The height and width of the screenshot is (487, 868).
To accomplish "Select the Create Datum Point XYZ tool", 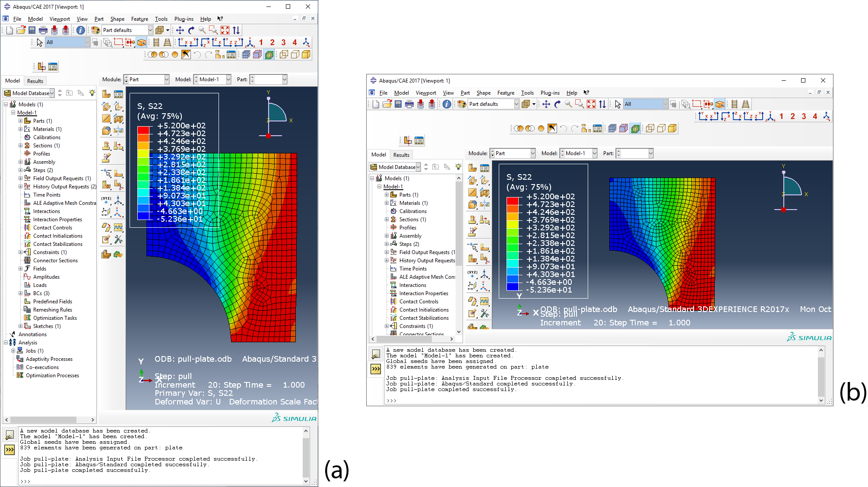I will [105, 199].
